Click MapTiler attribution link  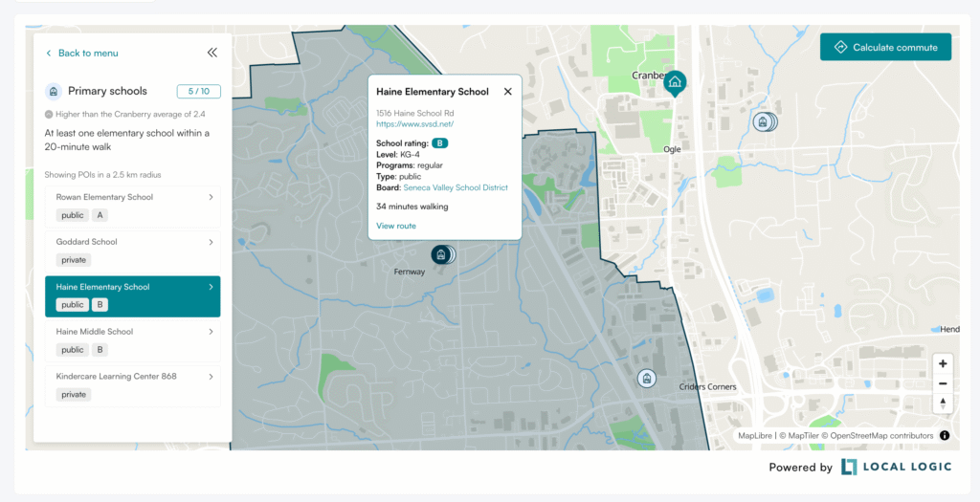799,436
